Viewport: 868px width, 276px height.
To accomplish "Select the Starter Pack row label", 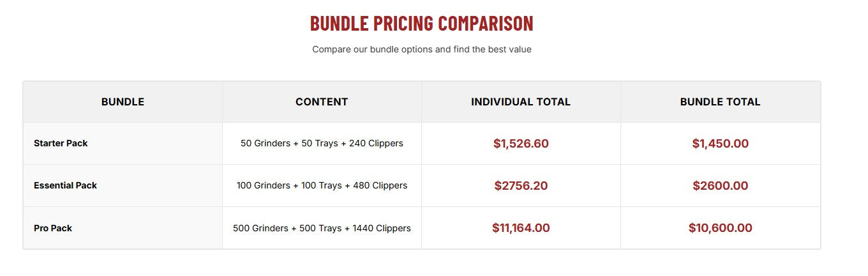I will pyautogui.click(x=61, y=143).
